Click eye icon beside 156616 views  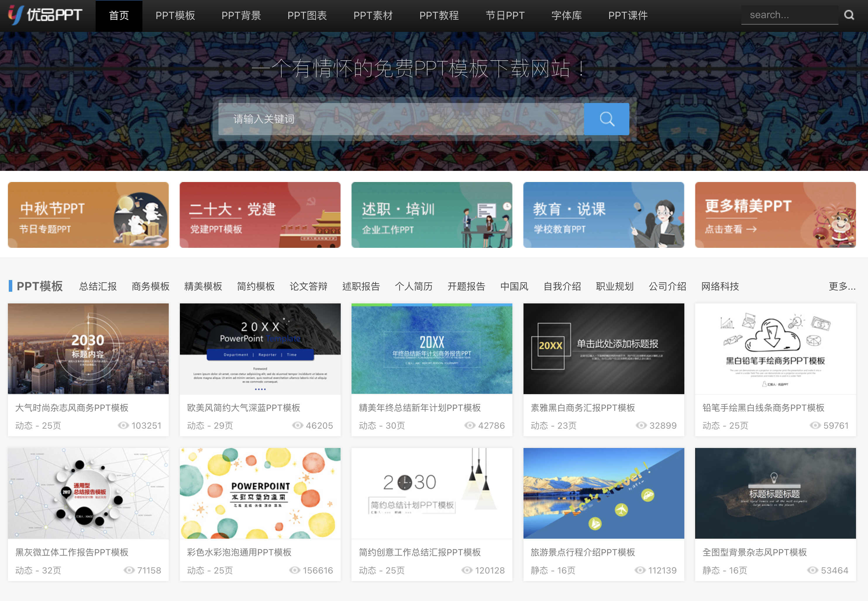click(x=294, y=570)
